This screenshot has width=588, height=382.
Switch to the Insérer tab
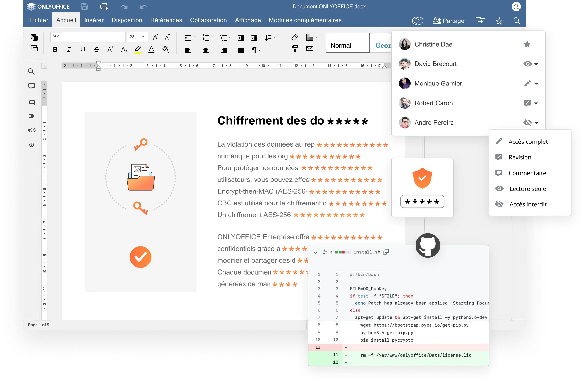tap(94, 20)
